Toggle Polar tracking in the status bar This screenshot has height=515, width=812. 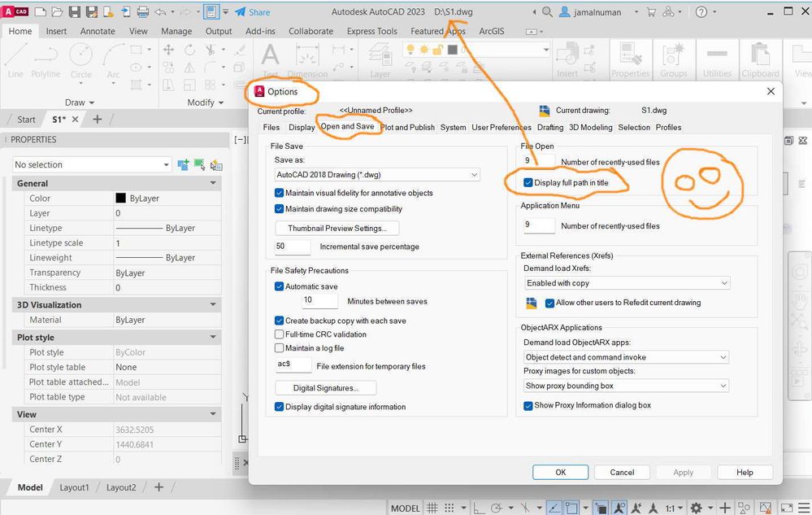pyautogui.click(x=497, y=508)
